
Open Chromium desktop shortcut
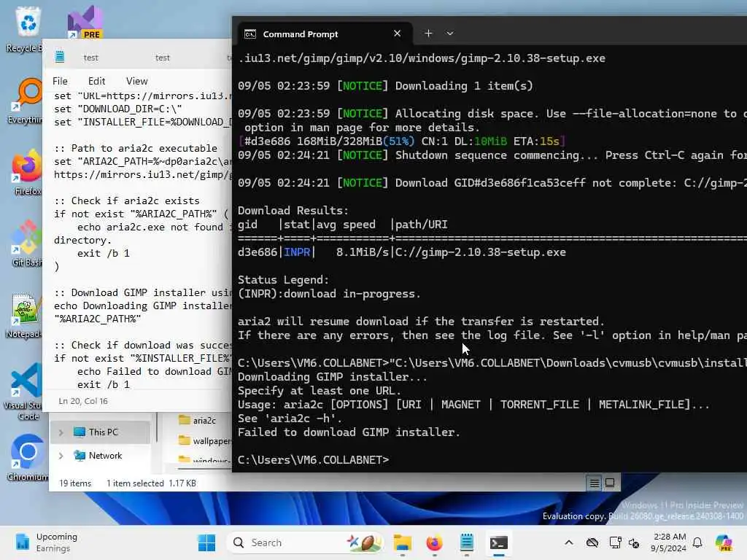[27, 458]
